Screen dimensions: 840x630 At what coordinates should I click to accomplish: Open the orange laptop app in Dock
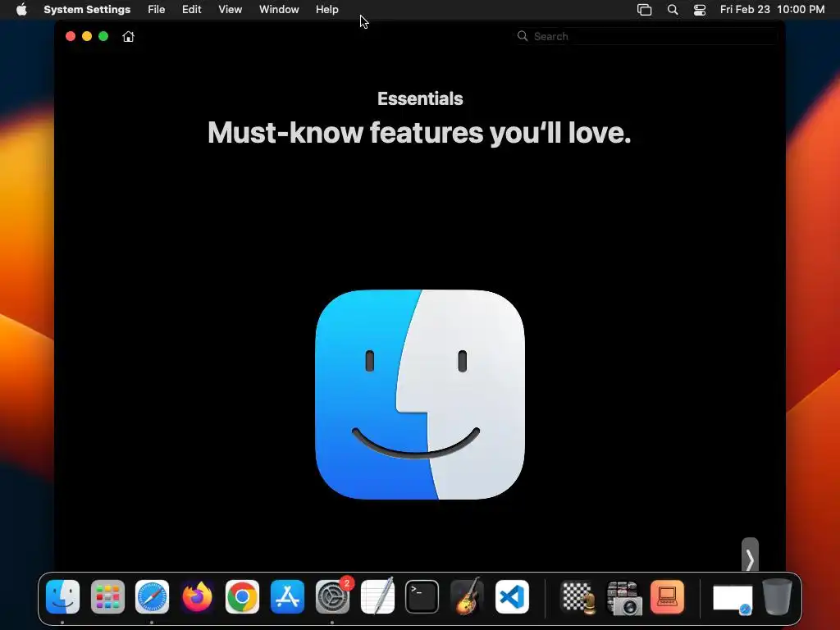tap(667, 597)
